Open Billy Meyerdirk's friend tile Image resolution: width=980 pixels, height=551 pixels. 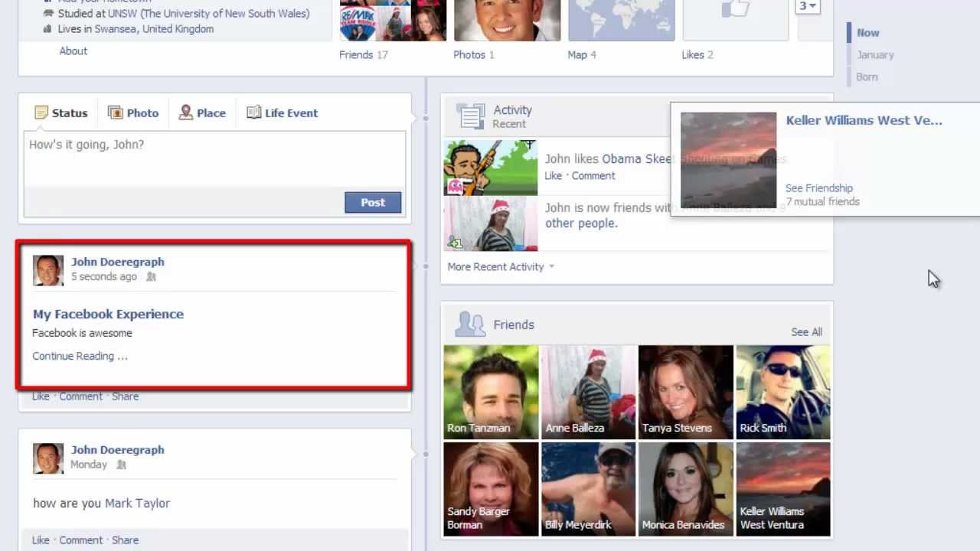pos(588,489)
